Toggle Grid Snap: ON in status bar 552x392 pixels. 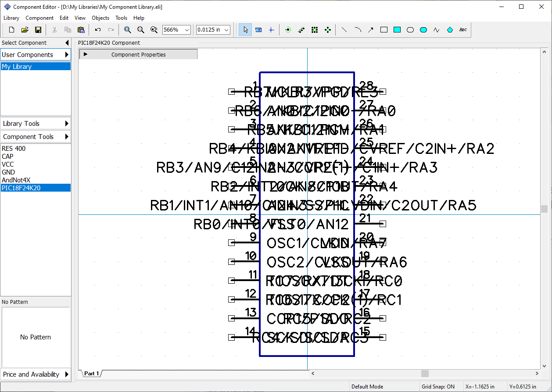pos(438,386)
